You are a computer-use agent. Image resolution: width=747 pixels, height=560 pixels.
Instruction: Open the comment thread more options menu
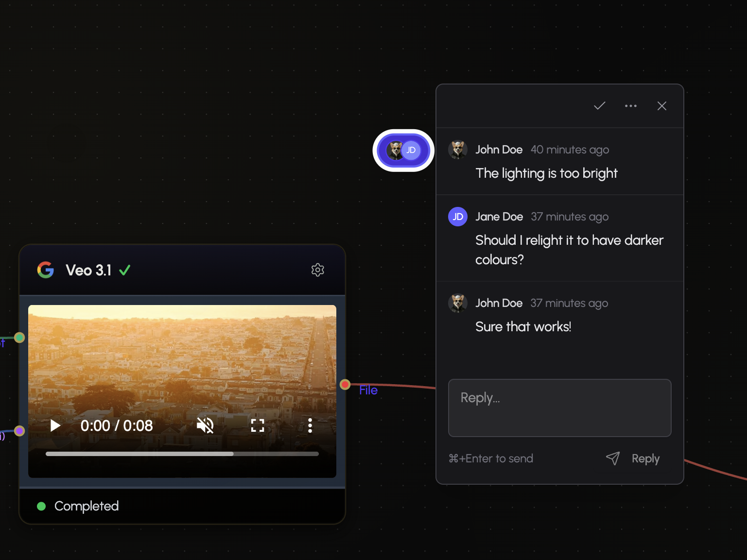click(x=630, y=106)
